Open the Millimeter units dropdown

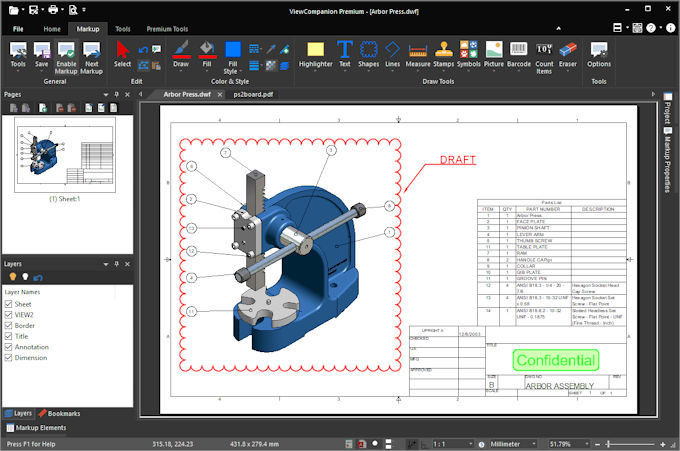[512, 443]
